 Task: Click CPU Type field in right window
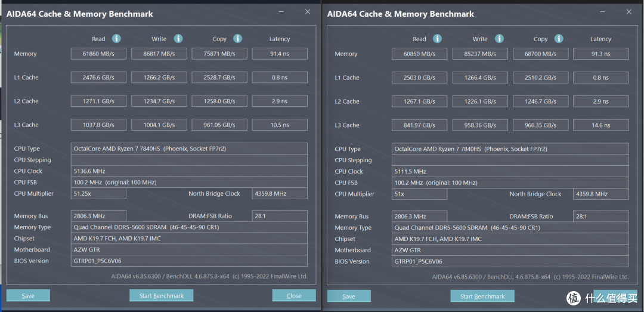[510, 149]
